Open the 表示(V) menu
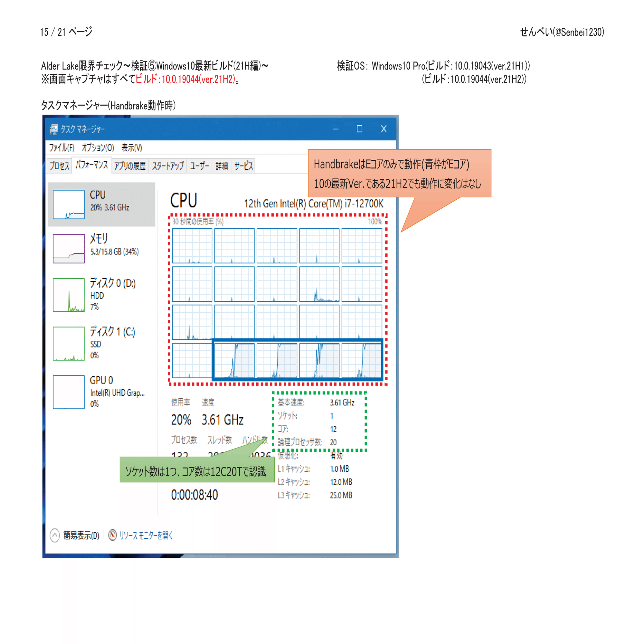 tap(133, 148)
